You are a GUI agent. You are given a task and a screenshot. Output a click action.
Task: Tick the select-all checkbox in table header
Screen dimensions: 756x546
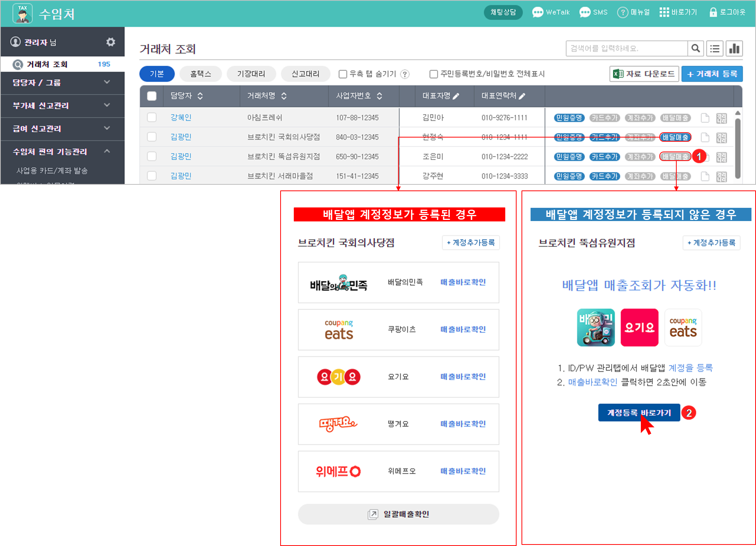point(152,96)
